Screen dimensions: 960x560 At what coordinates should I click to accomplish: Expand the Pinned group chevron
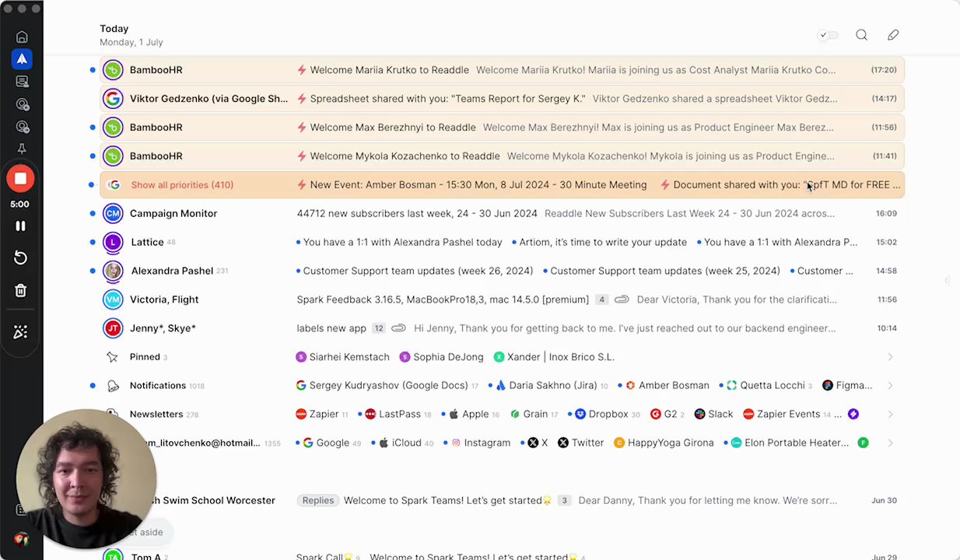coord(890,357)
